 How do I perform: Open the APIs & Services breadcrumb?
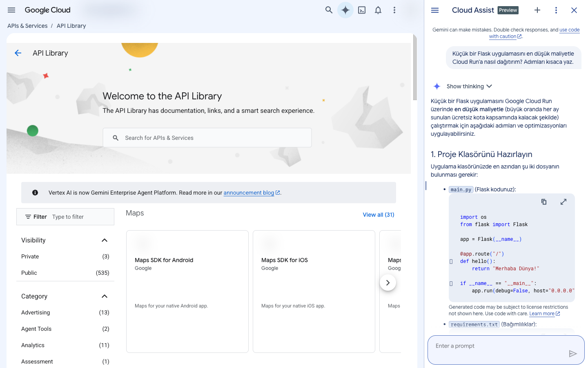tap(27, 26)
